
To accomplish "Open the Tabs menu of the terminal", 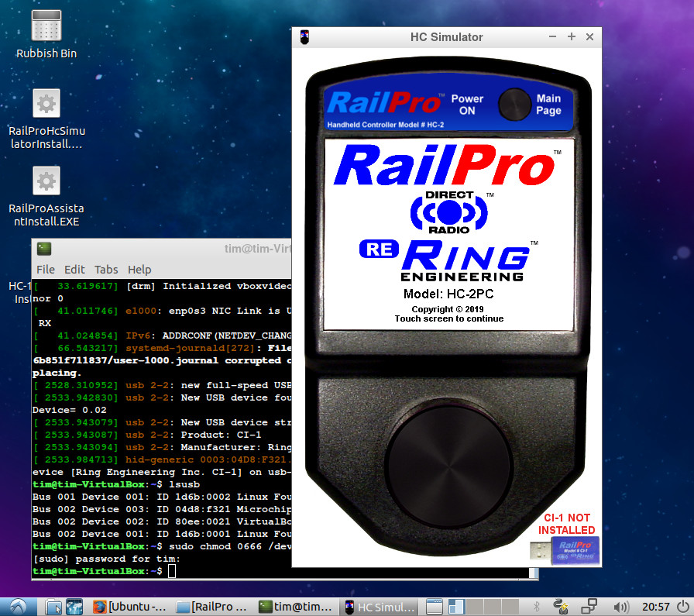I will point(106,270).
